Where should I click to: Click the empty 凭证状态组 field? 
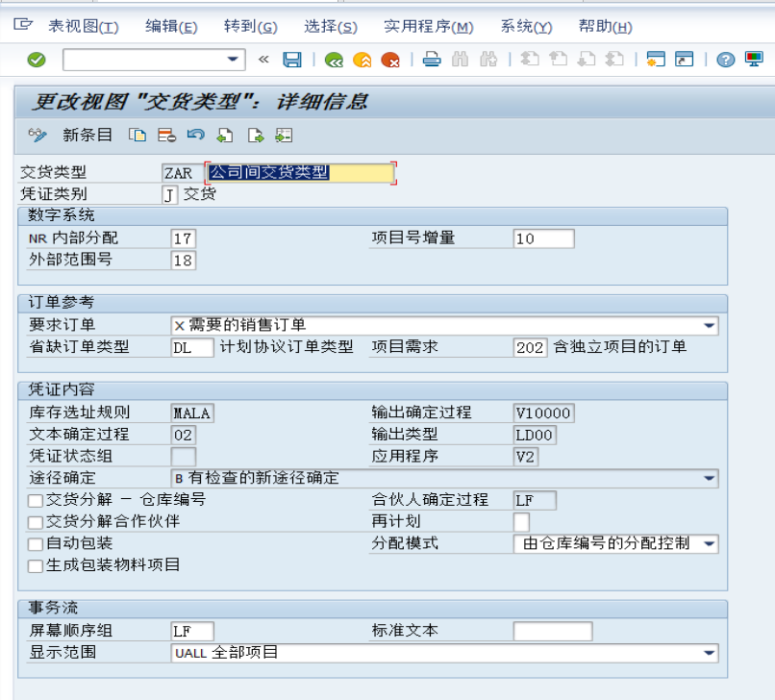click(183, 457)
